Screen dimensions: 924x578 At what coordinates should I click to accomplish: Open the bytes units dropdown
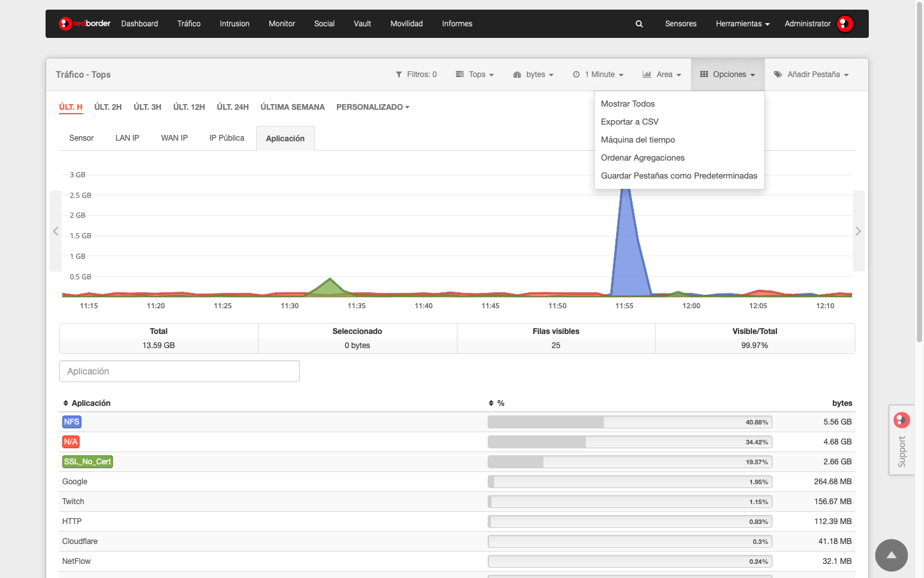pyautogui.click(x=533, y=74)
